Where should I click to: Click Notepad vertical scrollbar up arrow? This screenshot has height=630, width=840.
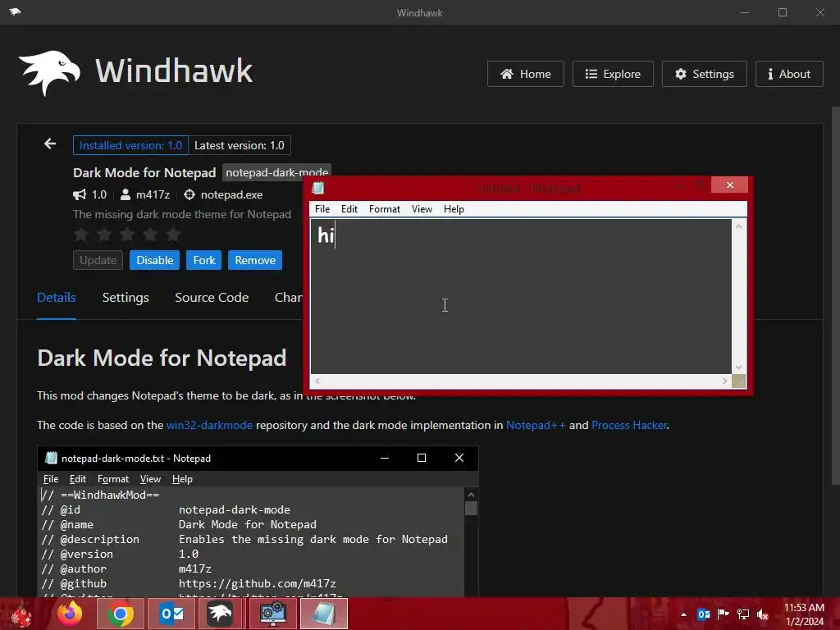pyautogui.click(x=739, y=226)
